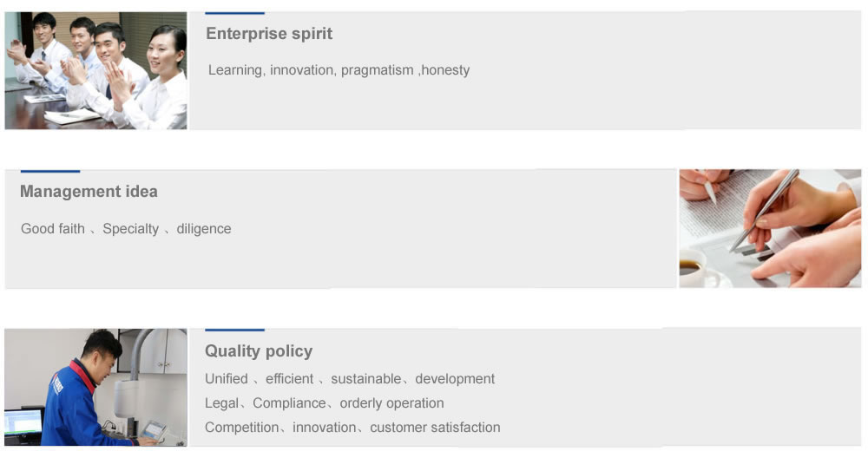Click the computer monitor in technician photo
The image size is (868, 458).
(23, 425)
